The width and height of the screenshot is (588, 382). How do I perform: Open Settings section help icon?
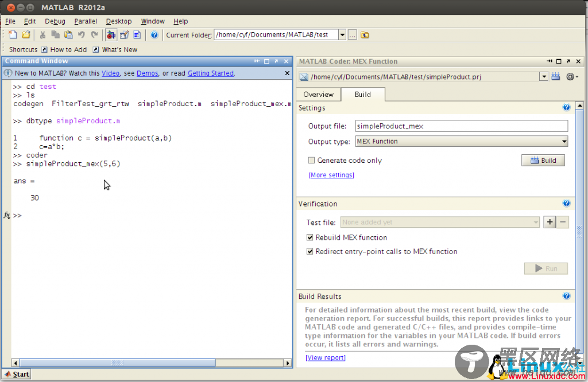pos(566,107)
